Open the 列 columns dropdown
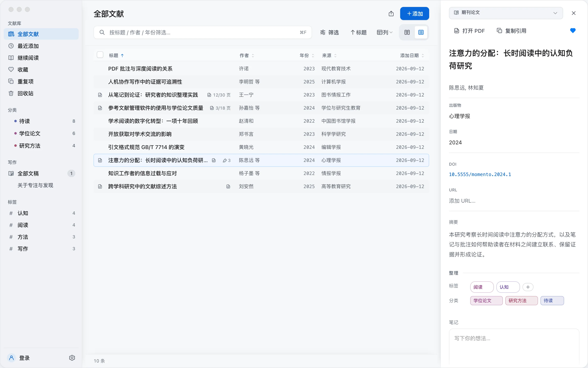Screen dimensions: 588x368 tap(385, 32)
